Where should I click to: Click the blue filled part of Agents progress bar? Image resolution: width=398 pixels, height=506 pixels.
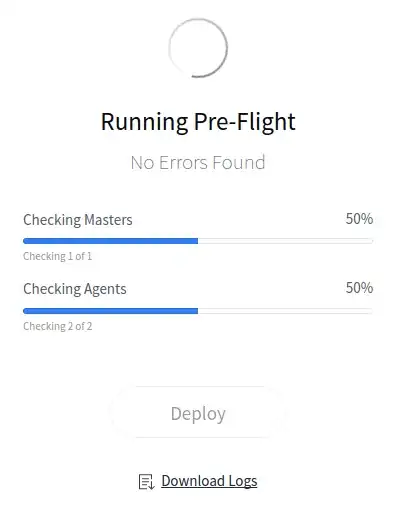click(x=111, y=311)
